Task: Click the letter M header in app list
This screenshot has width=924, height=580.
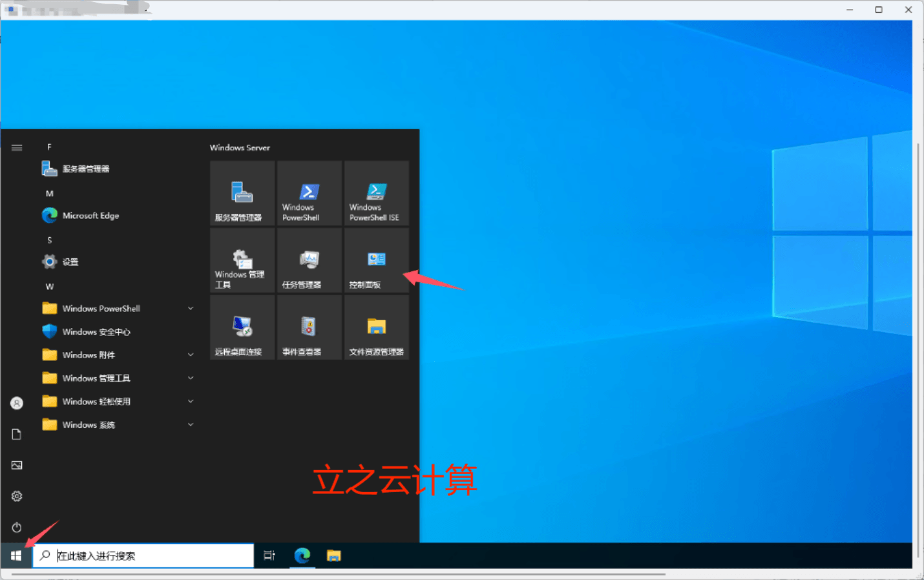Action: coord(50,194)
